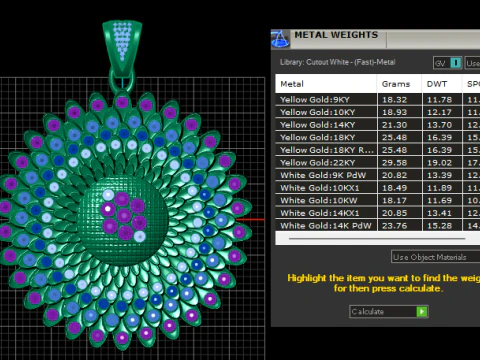The height and width of the screenshot is (360, 480).
Task: Select the Yellow Gold:10KY row
Action: [378, 112]
